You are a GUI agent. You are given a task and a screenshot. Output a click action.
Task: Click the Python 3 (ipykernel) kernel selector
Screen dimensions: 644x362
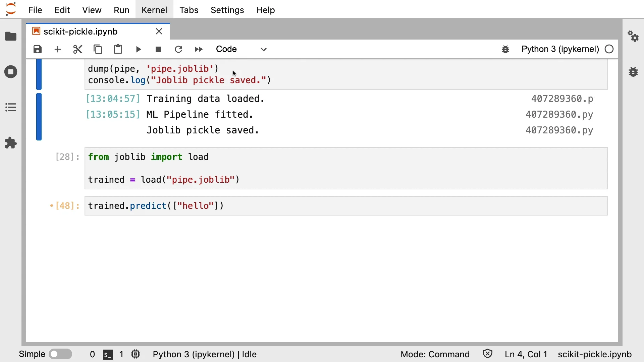[560, 49]
